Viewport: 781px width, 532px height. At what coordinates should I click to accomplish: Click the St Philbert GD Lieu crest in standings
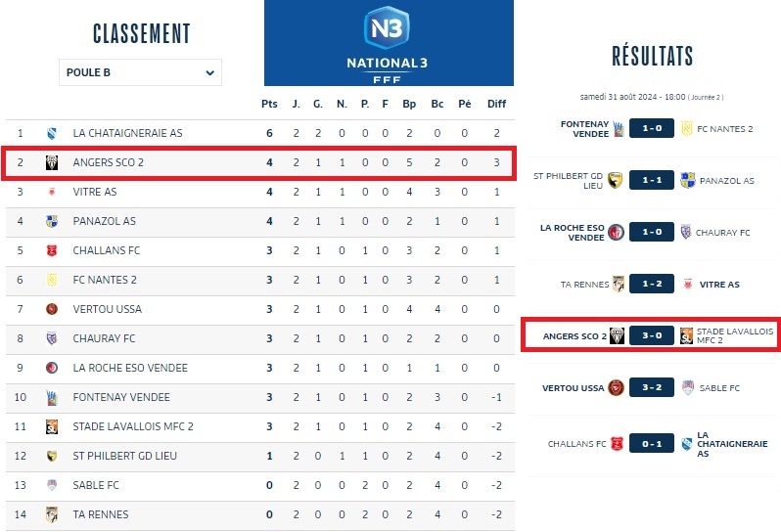click(x=52, y=456)
